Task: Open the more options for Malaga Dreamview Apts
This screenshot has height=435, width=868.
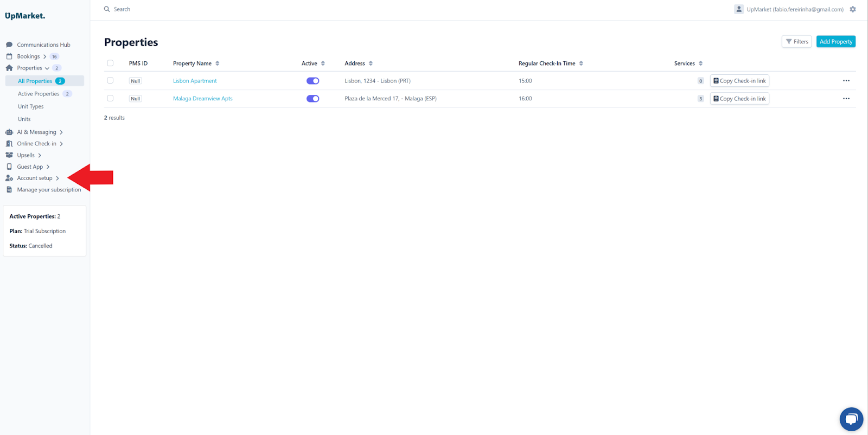Action: 846,99
